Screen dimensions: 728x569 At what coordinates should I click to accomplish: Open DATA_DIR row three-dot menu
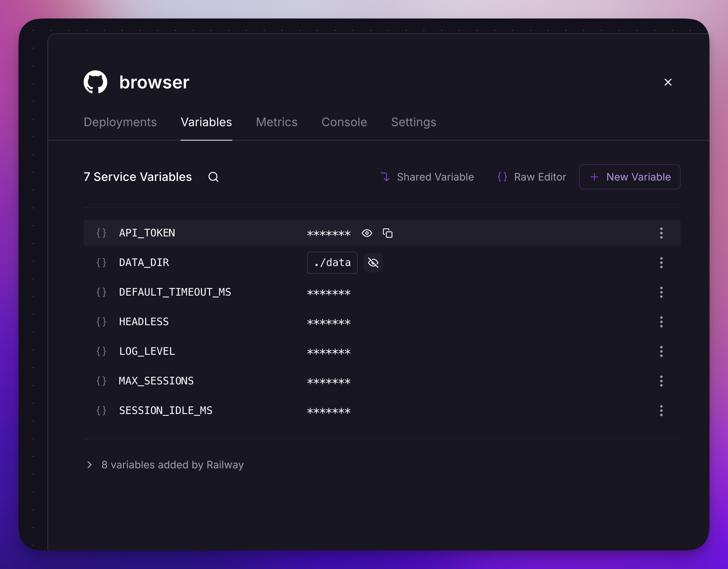(661, 263)
